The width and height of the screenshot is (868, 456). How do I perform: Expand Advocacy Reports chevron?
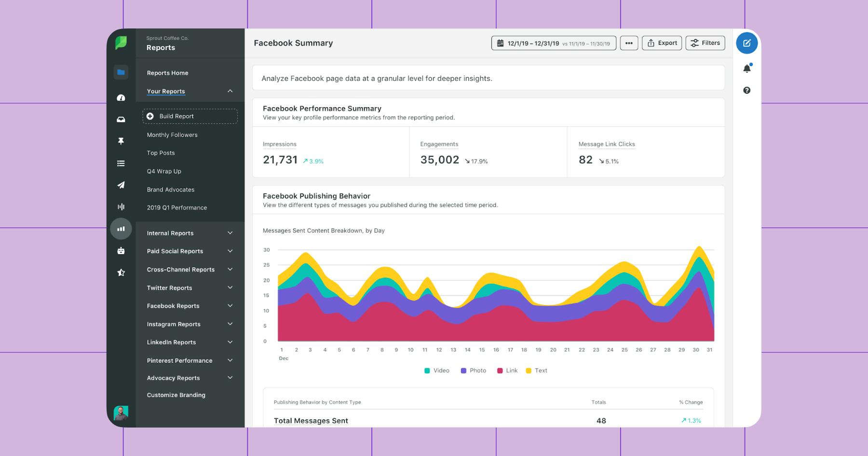(230, 378)
